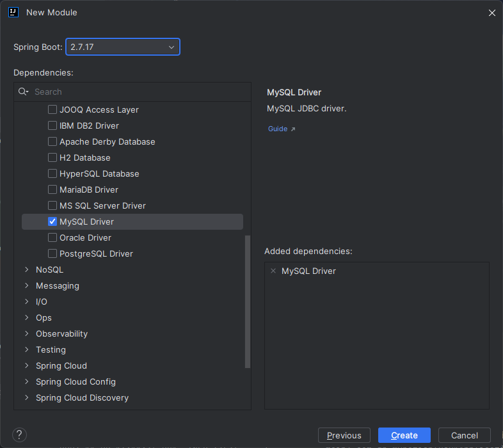Close the New Module dialog

point(491,13)
